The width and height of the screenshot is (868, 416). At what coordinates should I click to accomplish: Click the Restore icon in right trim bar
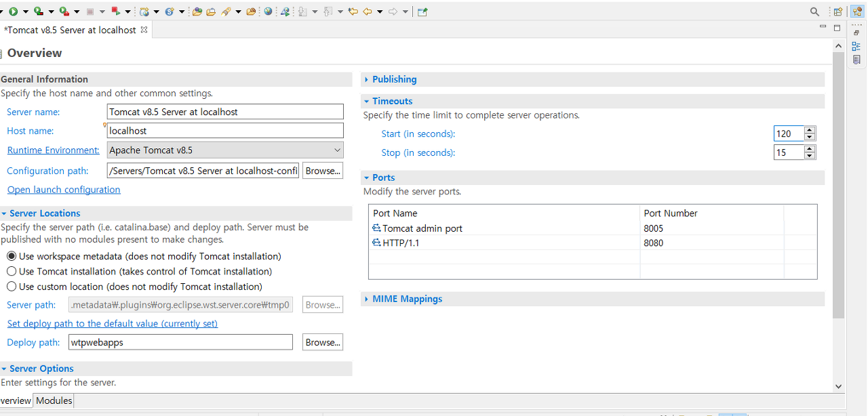coord(856,33)
